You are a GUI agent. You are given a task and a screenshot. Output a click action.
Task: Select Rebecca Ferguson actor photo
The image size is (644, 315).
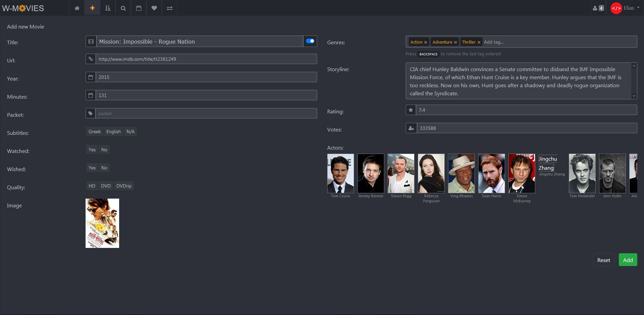tap(431, 173)
